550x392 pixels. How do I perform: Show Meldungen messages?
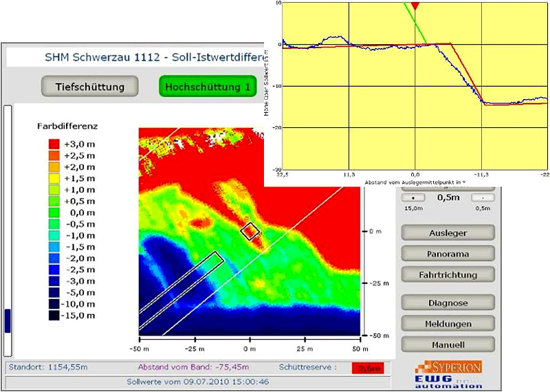(x=448, y=323)
